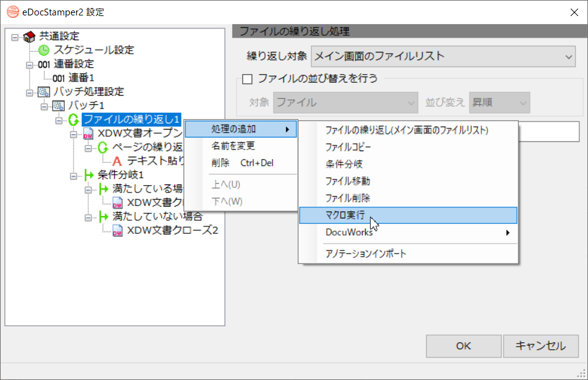This screenshot has height=380, width=588.
Task: Click the バッチ1 gear icon
Action: (x=58, y=106)
